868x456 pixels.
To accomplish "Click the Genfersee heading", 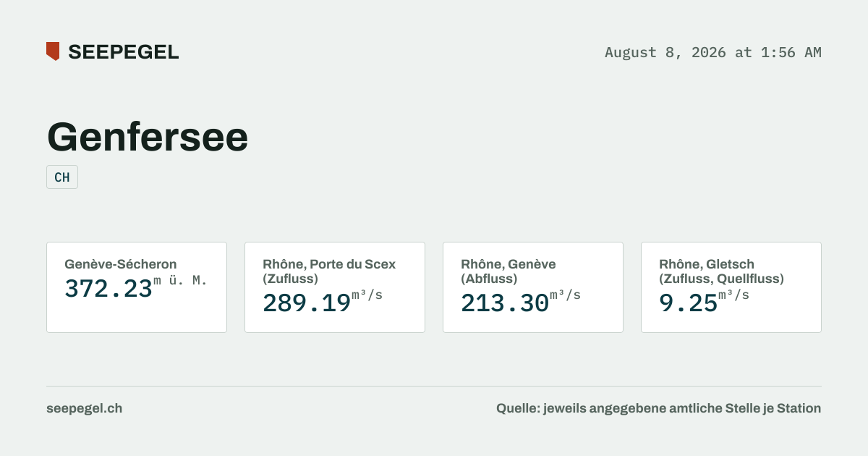I will coord(148,136).
